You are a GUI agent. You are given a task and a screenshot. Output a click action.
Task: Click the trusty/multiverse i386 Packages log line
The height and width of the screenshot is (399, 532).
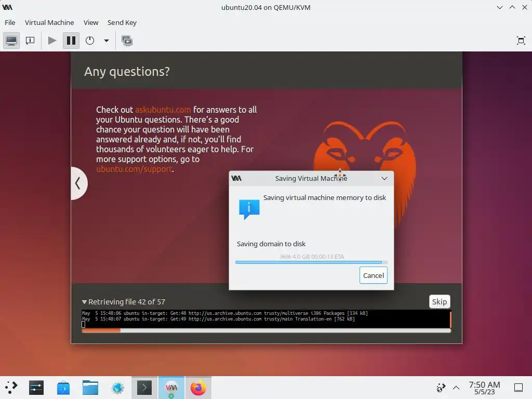pos(224,313)
